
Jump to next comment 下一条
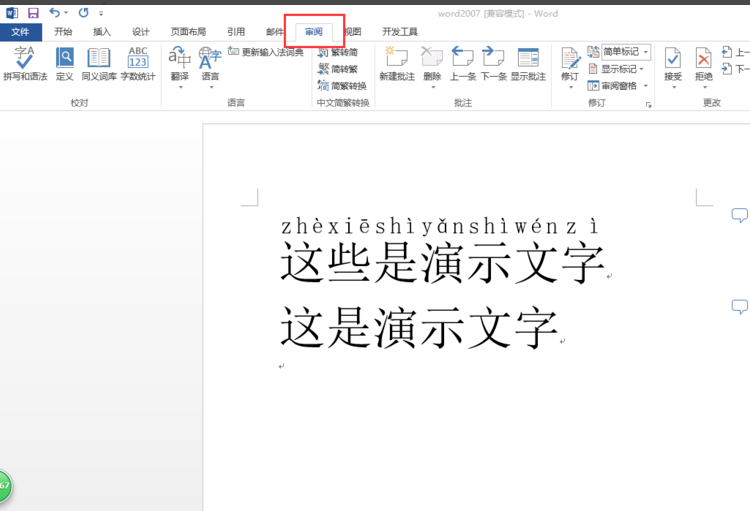494,64
